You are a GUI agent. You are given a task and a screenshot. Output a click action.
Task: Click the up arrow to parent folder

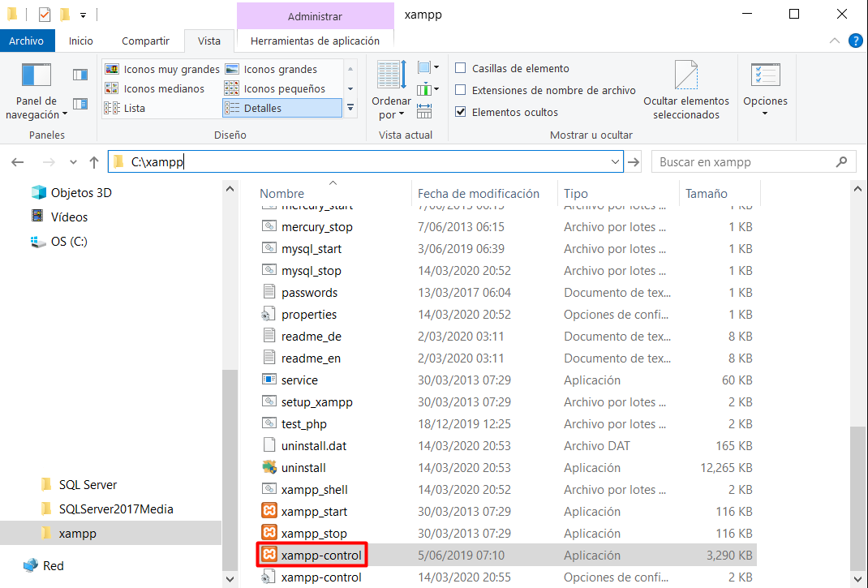tap(93, 162)
